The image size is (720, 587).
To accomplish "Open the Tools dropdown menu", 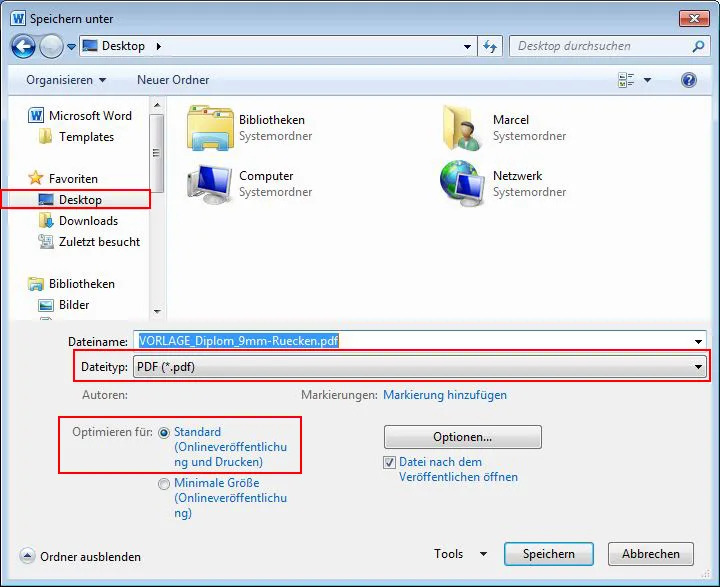I will (x=461, y=554).
